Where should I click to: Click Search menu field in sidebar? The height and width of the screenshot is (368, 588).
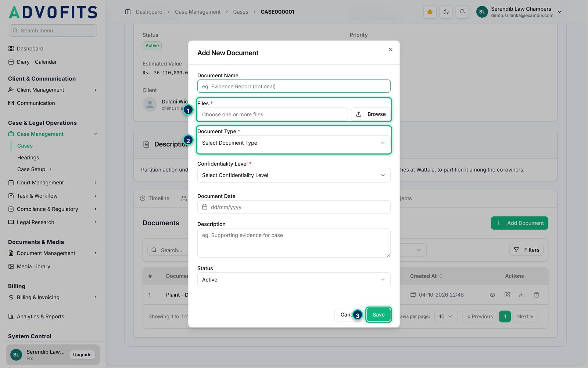pyautogui.click(x=53, y=31)
